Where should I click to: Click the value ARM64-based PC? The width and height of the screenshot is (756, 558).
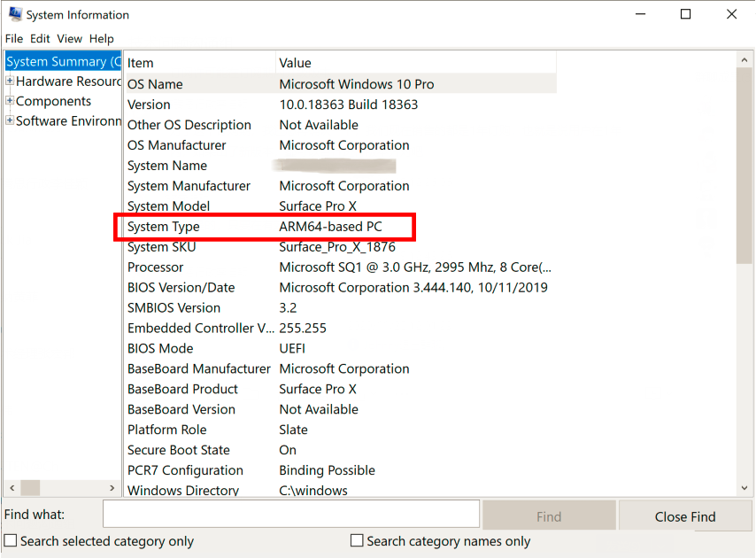(330, 227)
